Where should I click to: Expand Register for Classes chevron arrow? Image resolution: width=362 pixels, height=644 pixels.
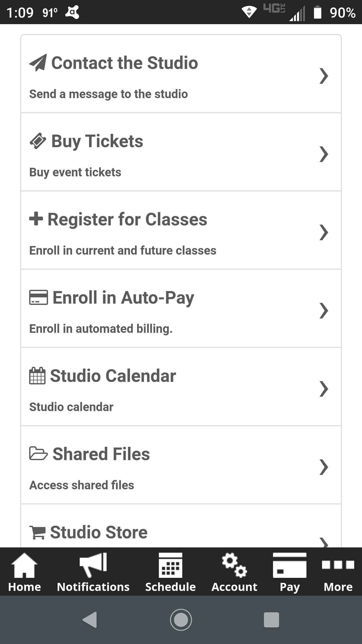point(324,232)
